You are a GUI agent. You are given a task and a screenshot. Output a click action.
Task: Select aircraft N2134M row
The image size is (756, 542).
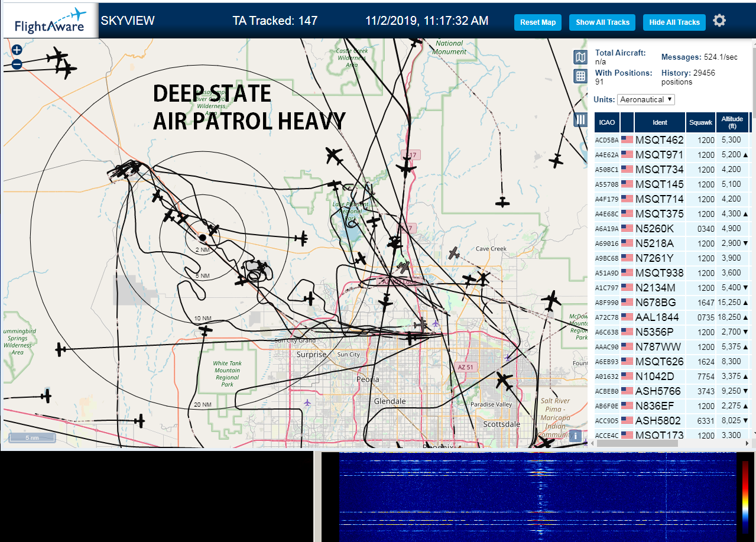(x=672, y=288)
